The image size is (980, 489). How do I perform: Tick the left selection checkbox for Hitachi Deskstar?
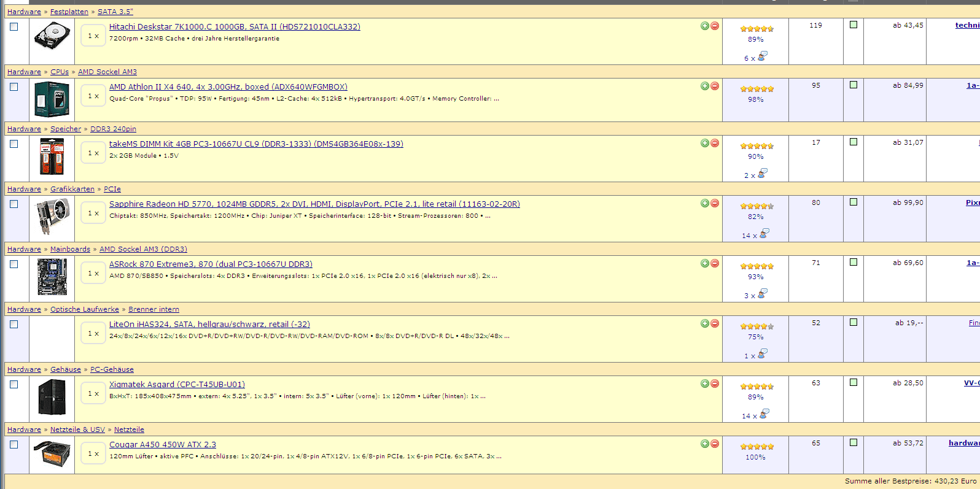click(x=14, y=26)
